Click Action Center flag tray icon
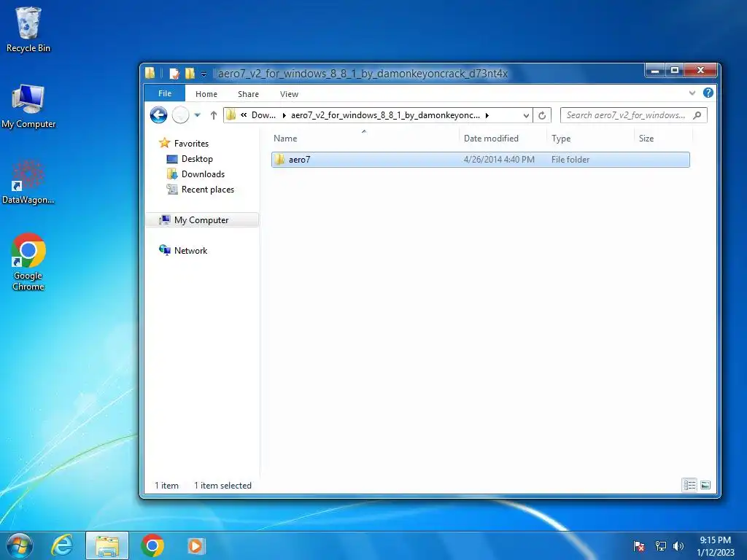 point(639,546)
